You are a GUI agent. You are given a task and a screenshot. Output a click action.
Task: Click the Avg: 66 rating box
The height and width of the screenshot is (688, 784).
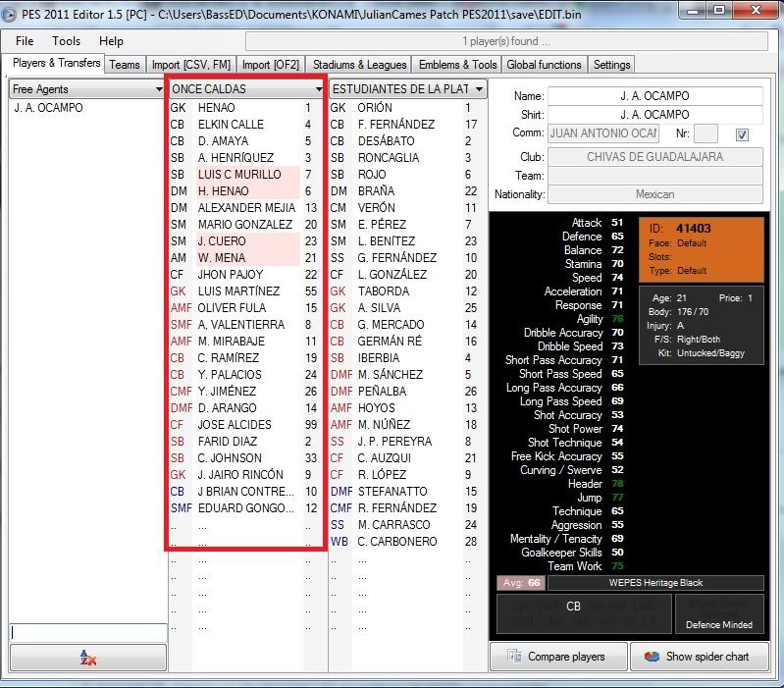pyautogui.click(x=521, y=583)
